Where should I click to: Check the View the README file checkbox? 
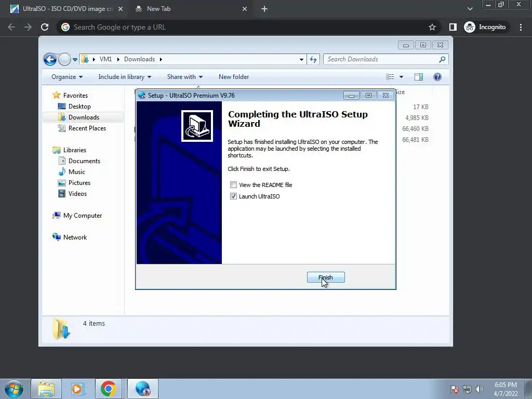coord(233,185)
